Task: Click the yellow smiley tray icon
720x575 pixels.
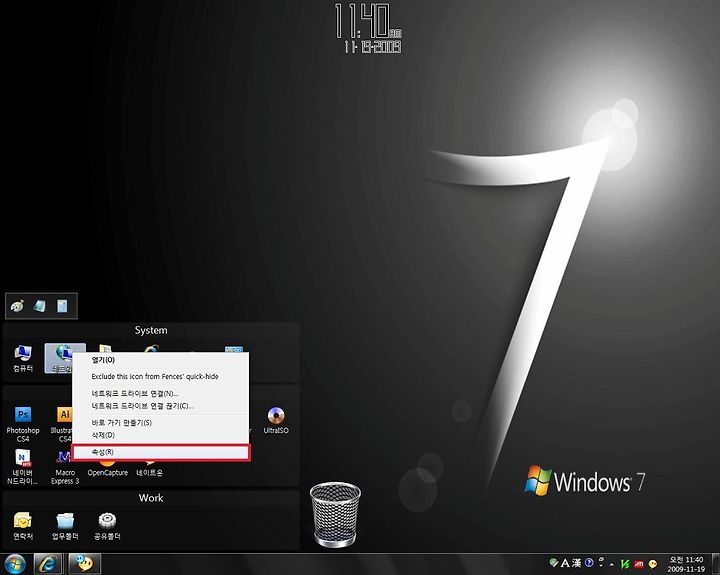Action: [x=652, y=564]
